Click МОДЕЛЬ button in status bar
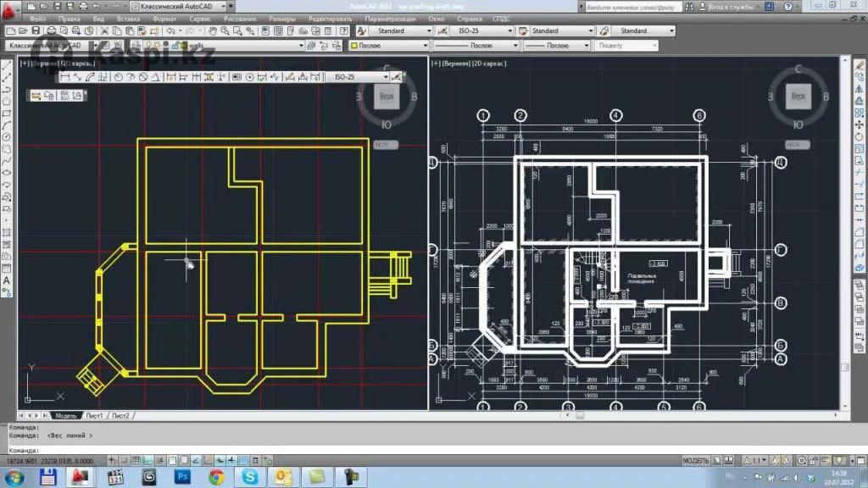 click(x=695, y=460)
